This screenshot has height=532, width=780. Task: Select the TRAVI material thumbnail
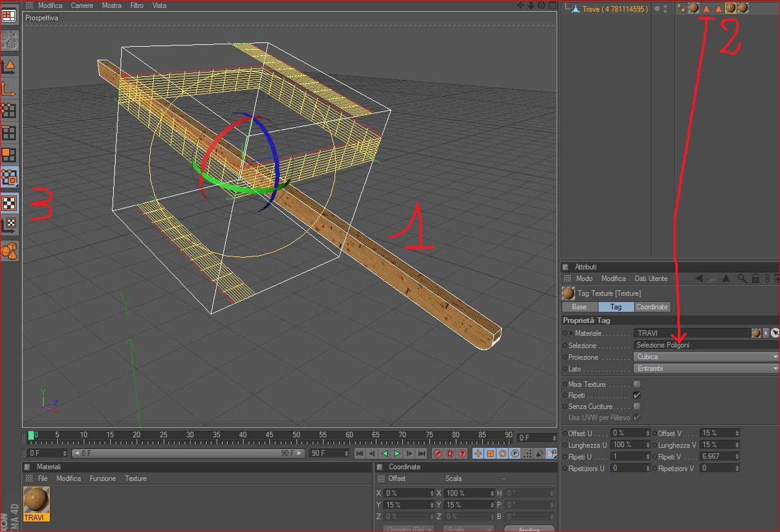(36, 500)
